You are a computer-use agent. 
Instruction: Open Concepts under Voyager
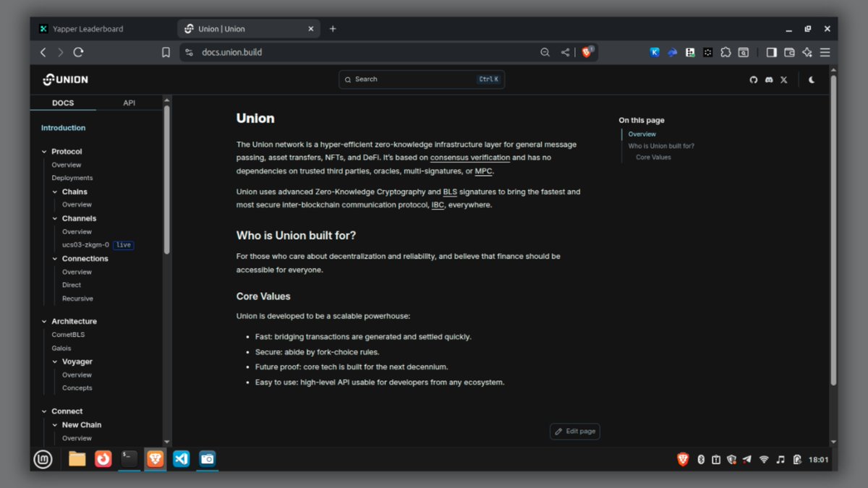tap(77, 388)
